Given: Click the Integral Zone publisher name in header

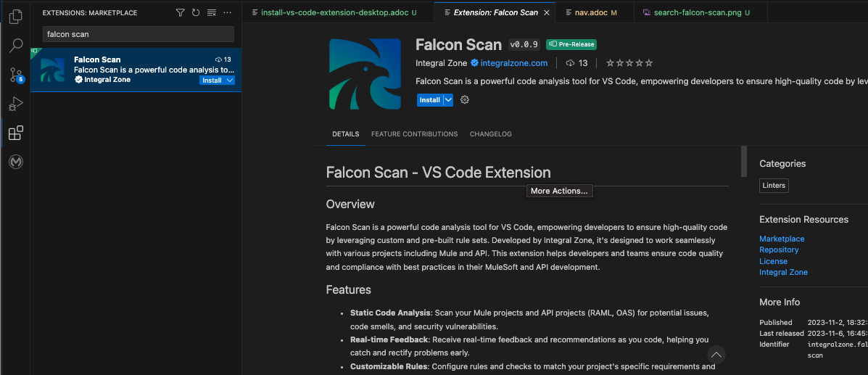Looking at the screenshot, I should [x=441, y=63].
